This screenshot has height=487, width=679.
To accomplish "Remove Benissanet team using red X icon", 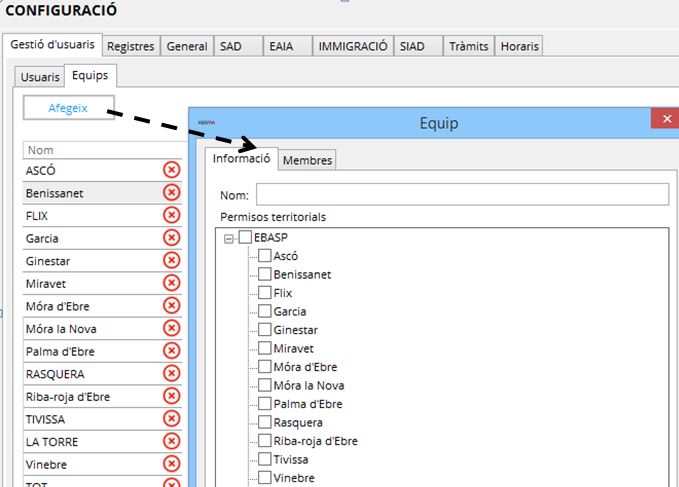I will tap(171, 193).
